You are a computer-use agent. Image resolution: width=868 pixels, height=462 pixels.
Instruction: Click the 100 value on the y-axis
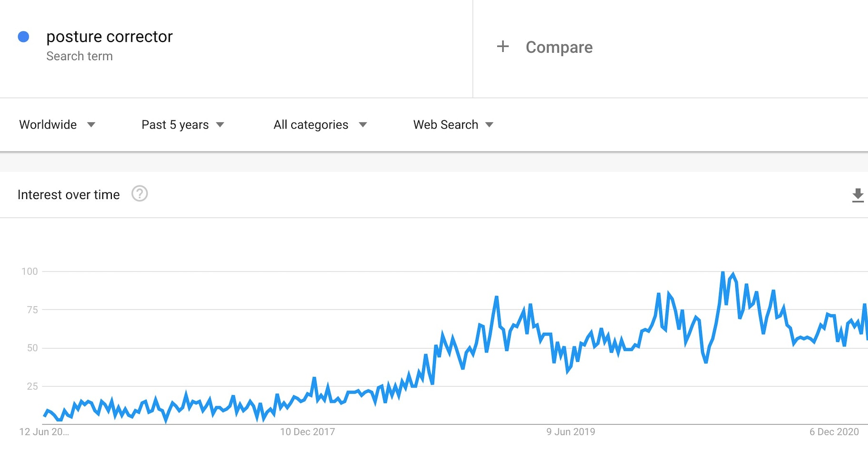click(30, 271)
